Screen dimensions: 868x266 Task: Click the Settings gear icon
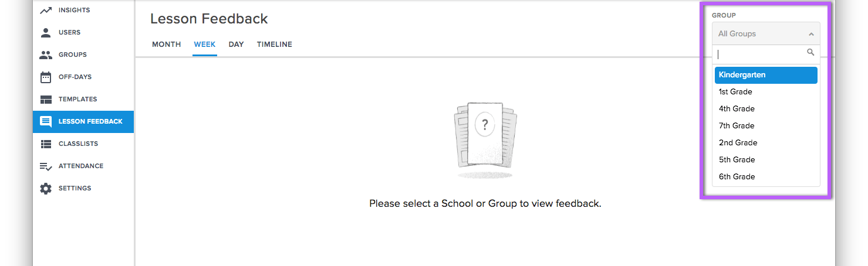tap(46, 188)
